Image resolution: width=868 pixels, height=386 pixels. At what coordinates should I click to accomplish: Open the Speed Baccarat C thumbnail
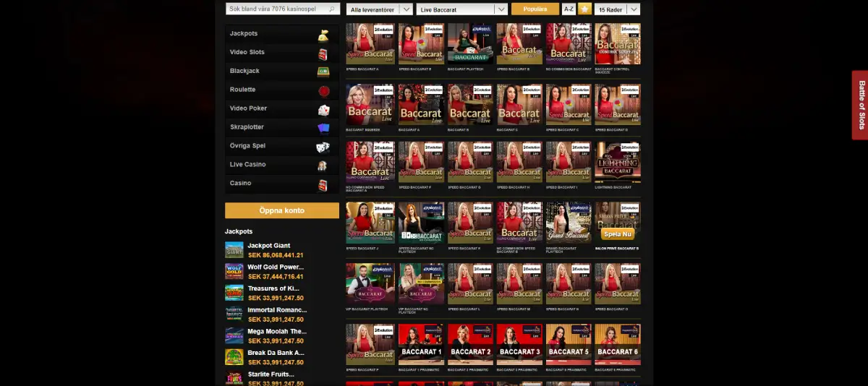569,105
